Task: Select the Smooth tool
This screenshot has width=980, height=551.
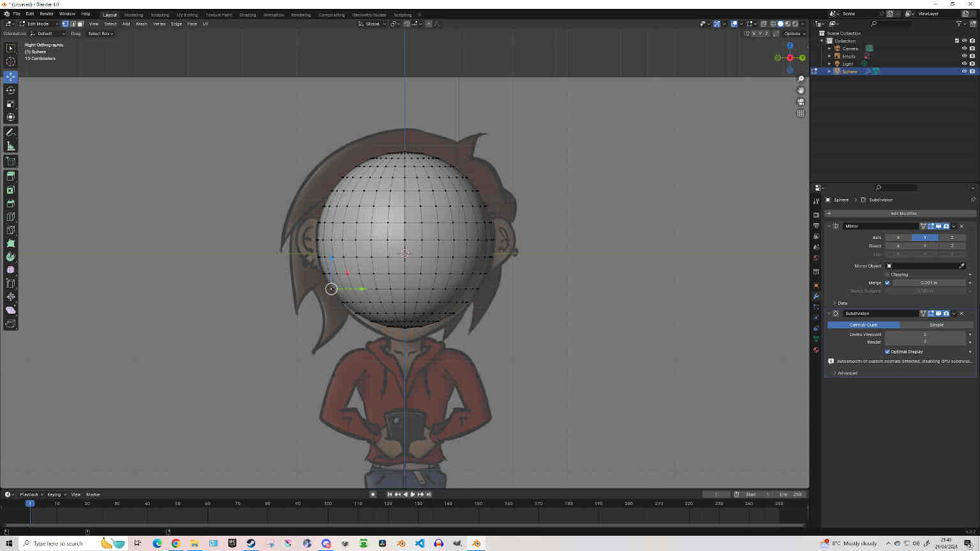Action: coord(11,270)
